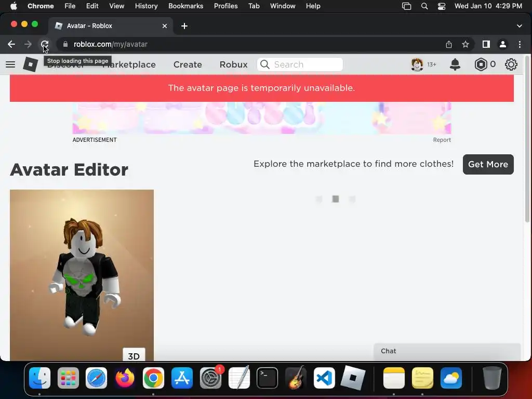Bookmark this tab with the star
Viewport: 532px width, 399px height.
pyautogui.click(x=465, y=44)
